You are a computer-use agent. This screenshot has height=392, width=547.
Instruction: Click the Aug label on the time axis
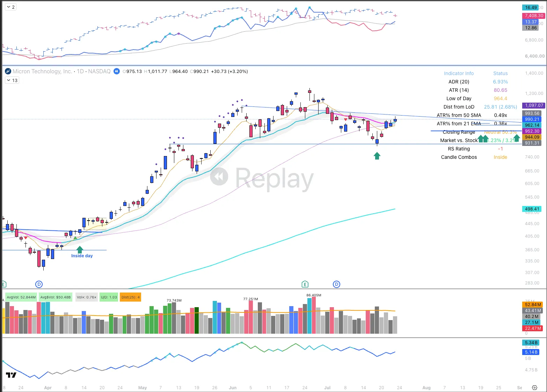coord(426,388)
